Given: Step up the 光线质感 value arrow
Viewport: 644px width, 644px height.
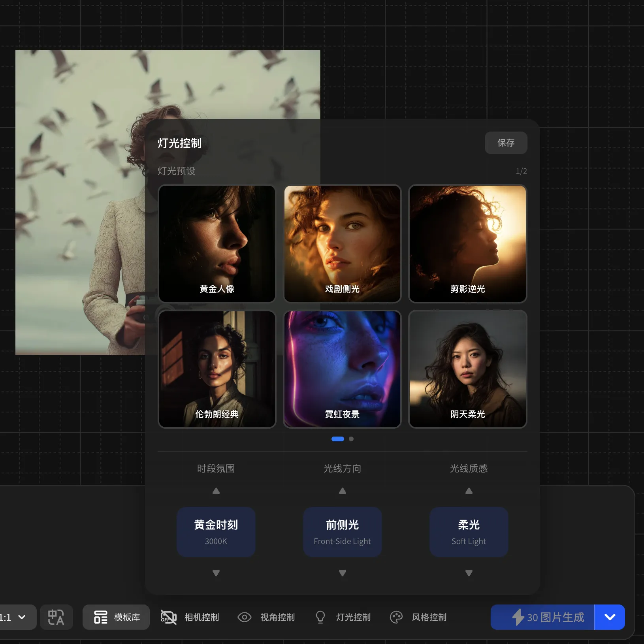Looking at the screenshot, I should [469, 491].
